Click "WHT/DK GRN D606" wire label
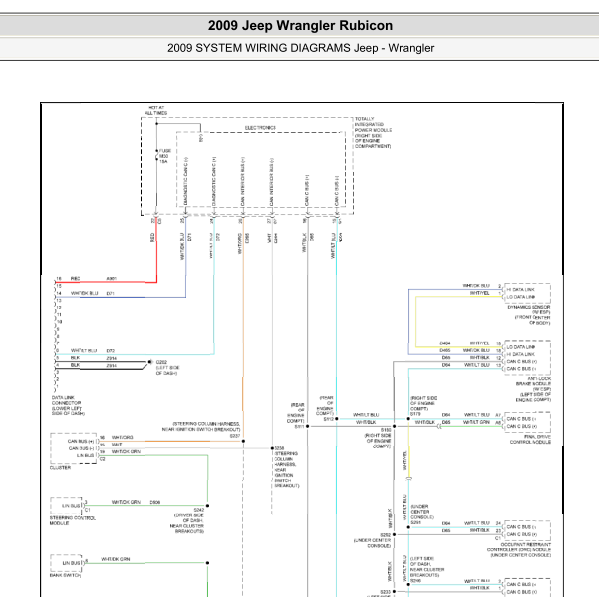 pos(136,502)
